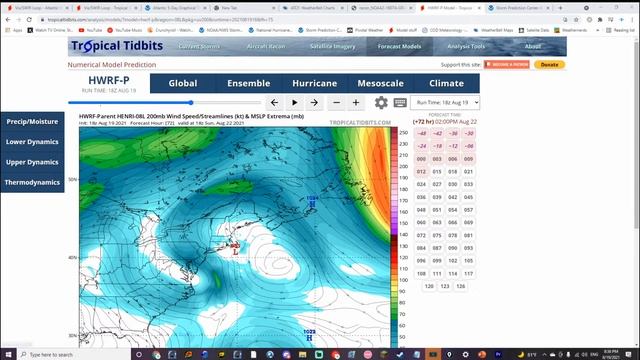Go to Satellite Imagery page

coord(333,47)
